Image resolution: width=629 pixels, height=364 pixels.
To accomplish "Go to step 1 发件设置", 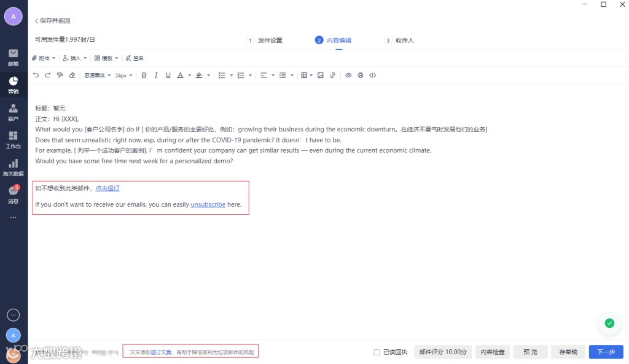I will (x=265, y=40).
